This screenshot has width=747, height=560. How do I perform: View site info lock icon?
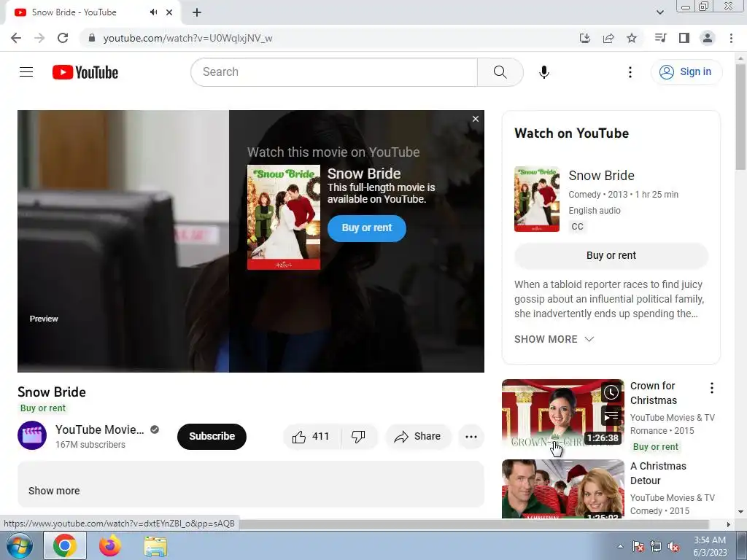point(92,38)
